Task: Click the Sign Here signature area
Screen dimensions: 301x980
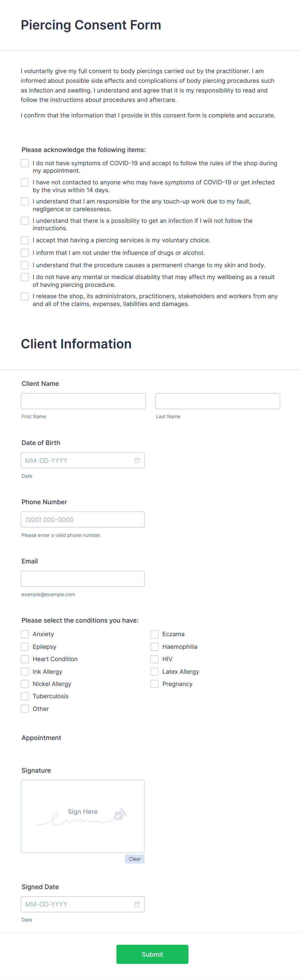Action: [83, 814]
